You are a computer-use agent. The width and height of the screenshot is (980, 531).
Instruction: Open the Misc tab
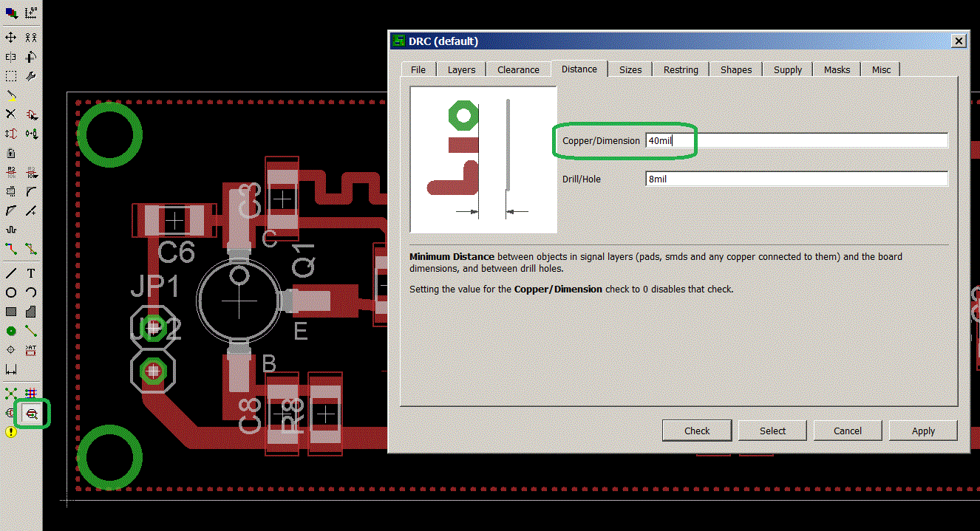[881, 69]
